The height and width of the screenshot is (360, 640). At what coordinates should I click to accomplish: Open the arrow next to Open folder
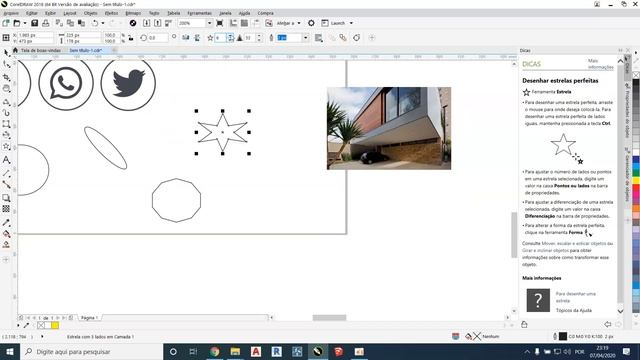pyautogui.click(x=24, y=23)
